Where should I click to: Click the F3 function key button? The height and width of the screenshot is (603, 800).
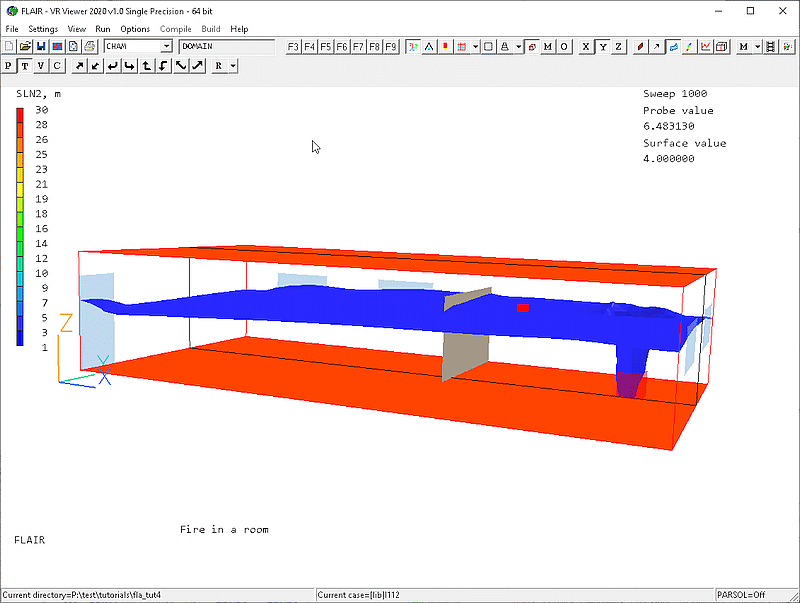(x=293, y=46)
